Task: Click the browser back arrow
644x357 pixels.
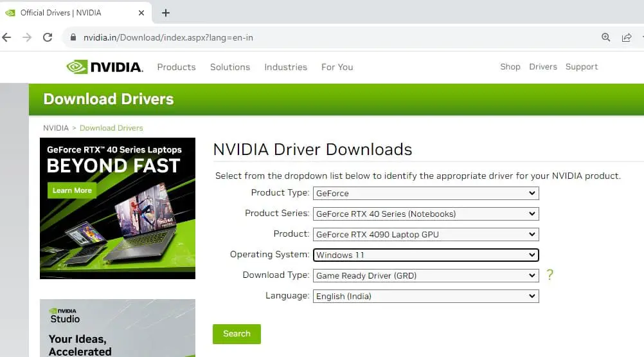Action: (x=7, y=37)
